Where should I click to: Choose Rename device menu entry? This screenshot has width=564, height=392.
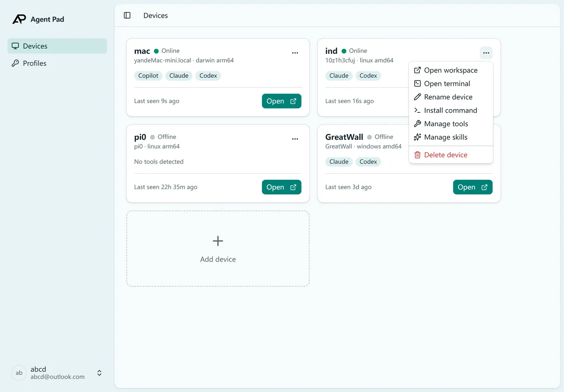point(451,97)
